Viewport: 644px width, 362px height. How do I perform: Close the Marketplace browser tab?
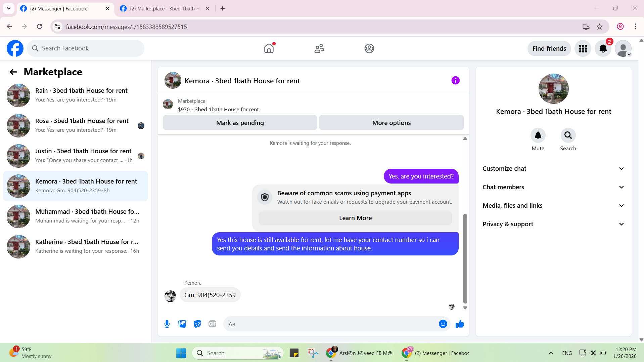208,8
